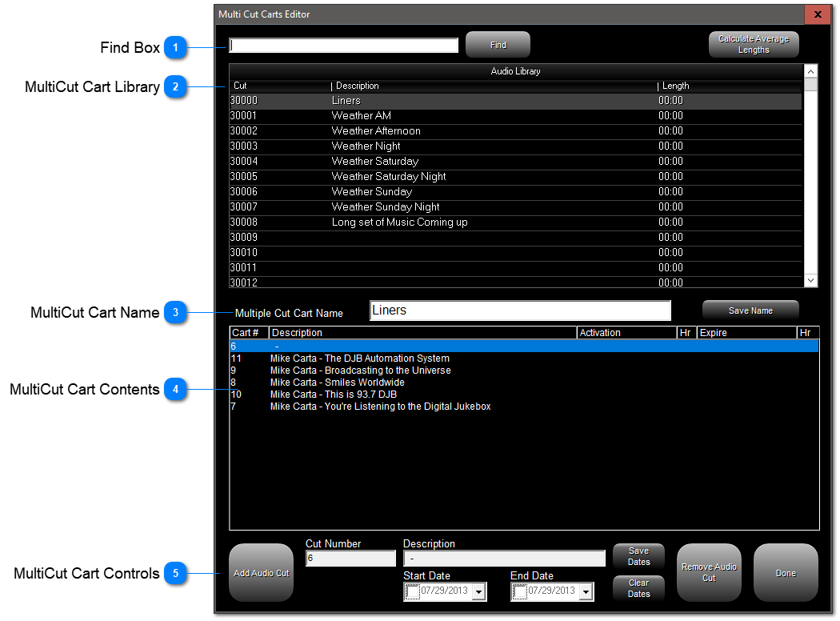This screenshot has width=840, height=621.
Task: Click the Find Box text field
Action: pyautogui.click(x=343, y=46)
